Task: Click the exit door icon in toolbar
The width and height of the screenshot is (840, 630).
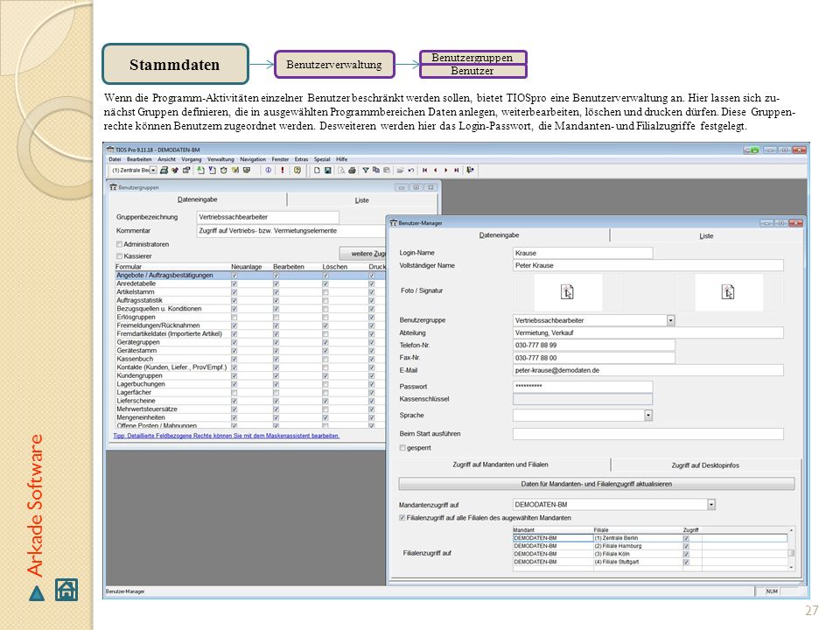Action: pyautogui.click(x=470, y=171)
